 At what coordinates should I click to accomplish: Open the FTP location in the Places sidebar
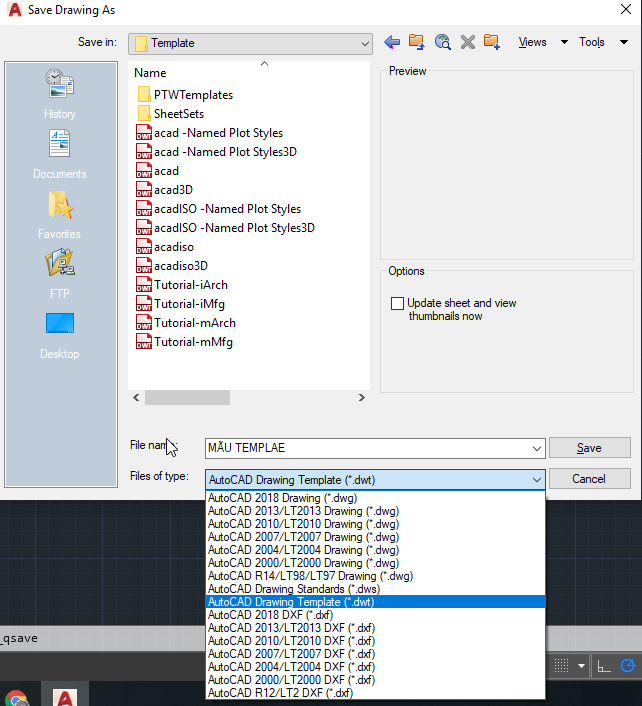[60, 274]
